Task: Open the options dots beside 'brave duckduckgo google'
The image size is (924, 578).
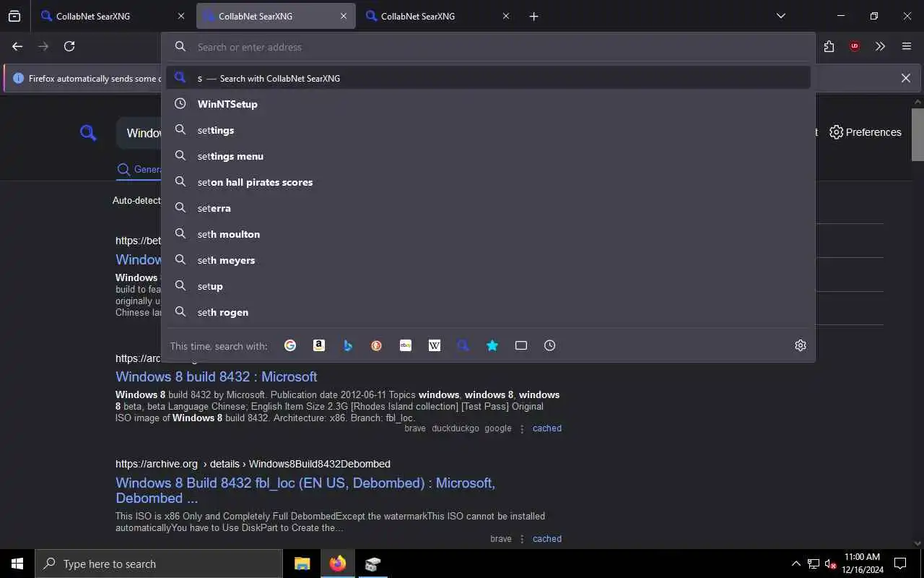Action: (522, 428)
